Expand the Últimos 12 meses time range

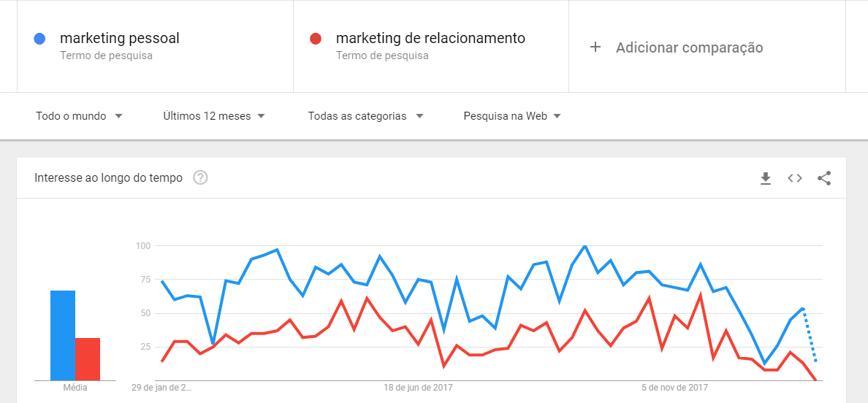tap(214, 116)
